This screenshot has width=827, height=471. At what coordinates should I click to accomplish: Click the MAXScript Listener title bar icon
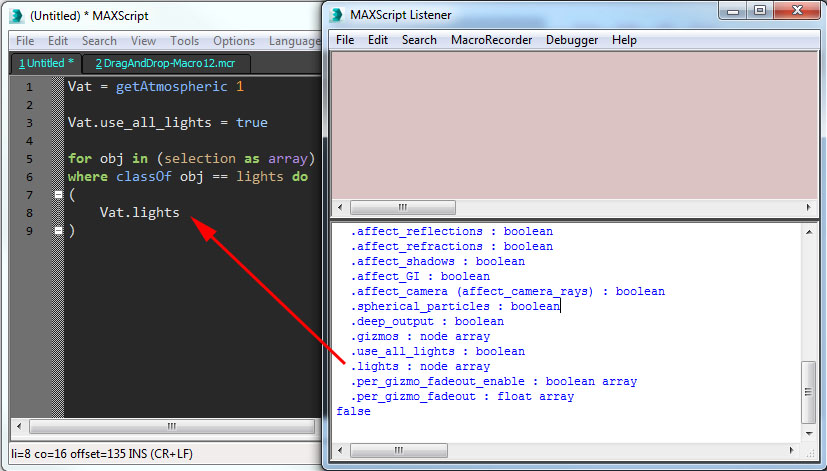point(337,14)
